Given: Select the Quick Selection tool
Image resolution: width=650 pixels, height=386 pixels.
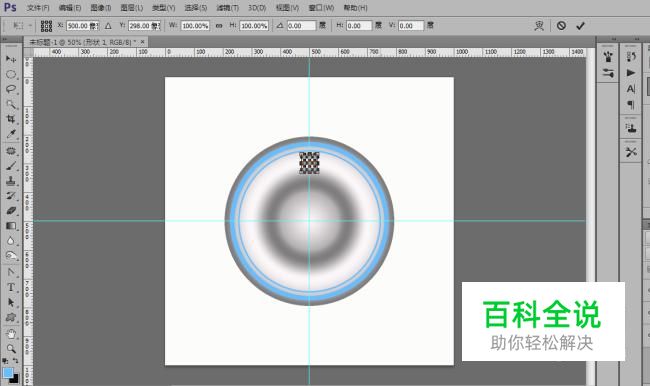Looking at the screenshot, I should coord(11,104).
